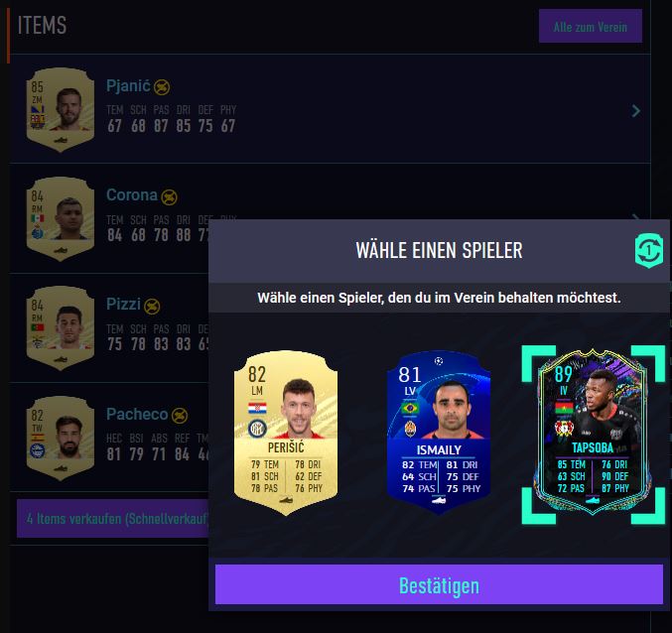This screenshot has height=633, width=672.
Task: Click the 4 Items verkaufen quick sell button
Action: coord(113,519)
